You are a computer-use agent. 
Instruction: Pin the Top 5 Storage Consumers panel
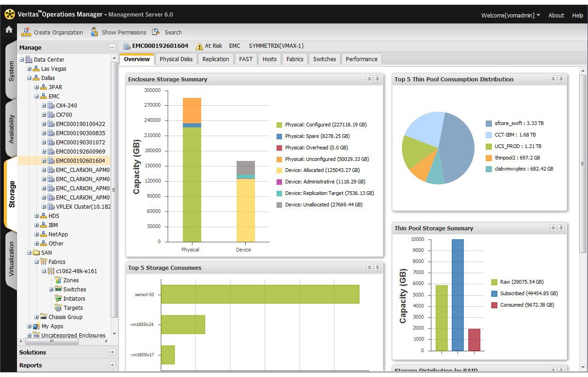click(x=377, y=268)
